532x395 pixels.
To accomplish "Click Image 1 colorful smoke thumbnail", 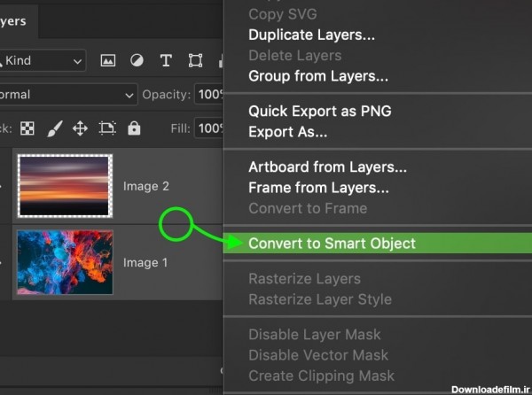I will tap(65, 262).
